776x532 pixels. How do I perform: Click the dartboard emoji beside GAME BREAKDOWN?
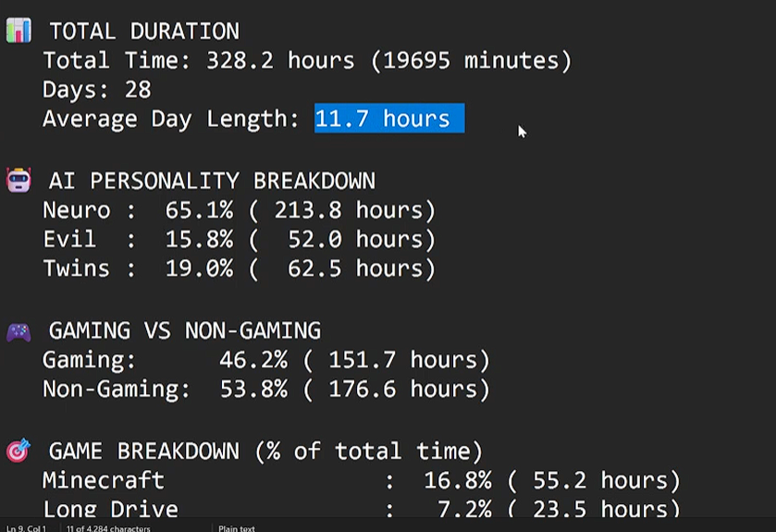(18, 451)
